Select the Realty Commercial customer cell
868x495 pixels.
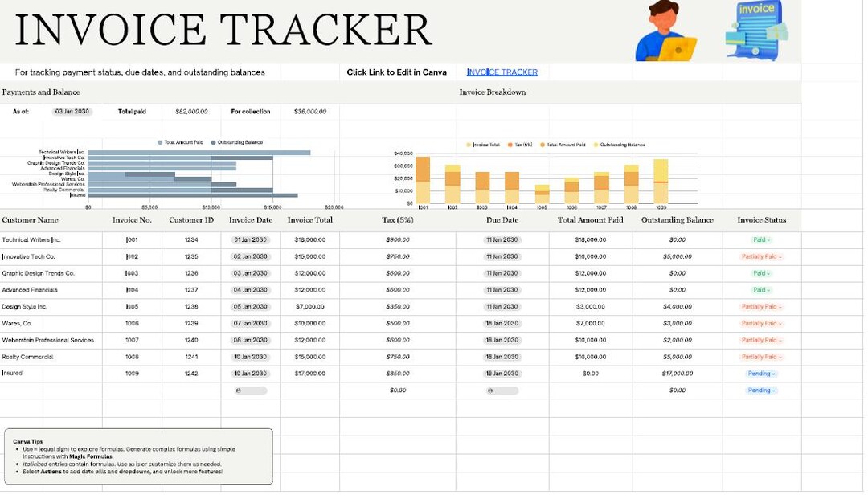pos(51,357)
